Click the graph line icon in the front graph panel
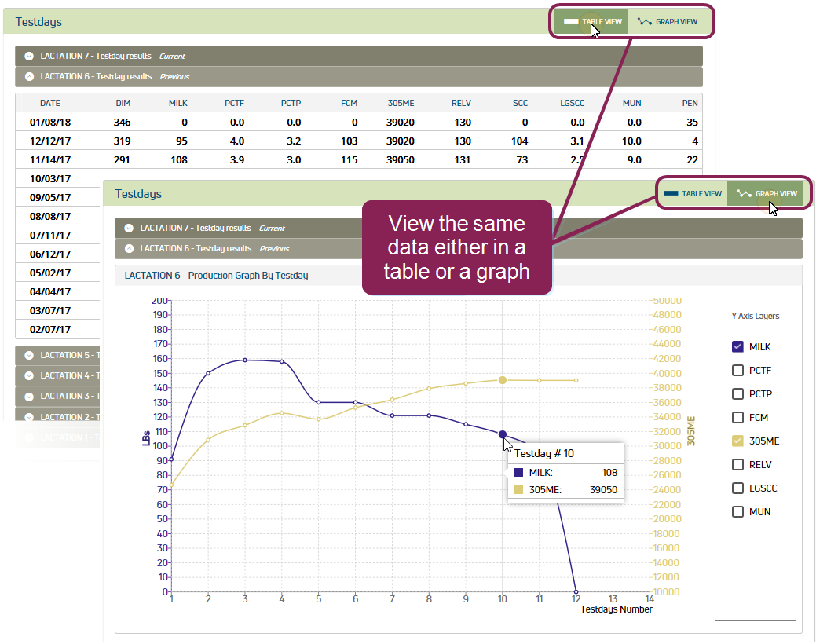 click(744, 193)
